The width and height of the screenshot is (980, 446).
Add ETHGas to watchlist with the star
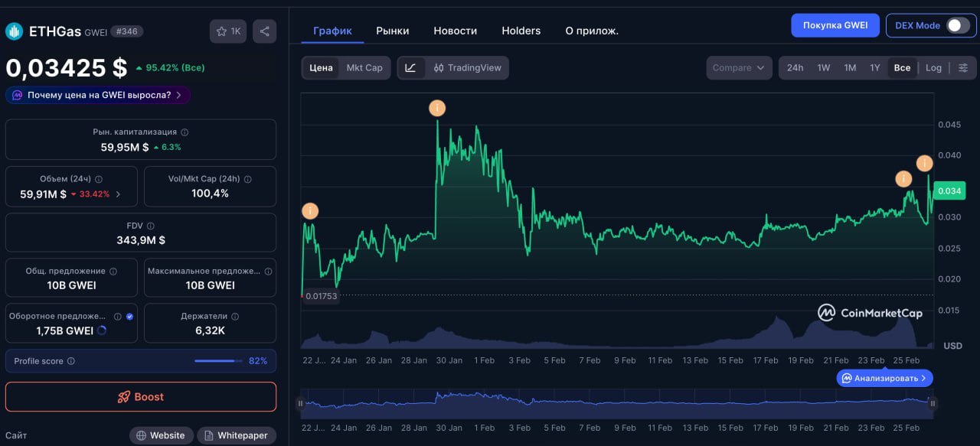pyautogui.click(x=228, y=31)
